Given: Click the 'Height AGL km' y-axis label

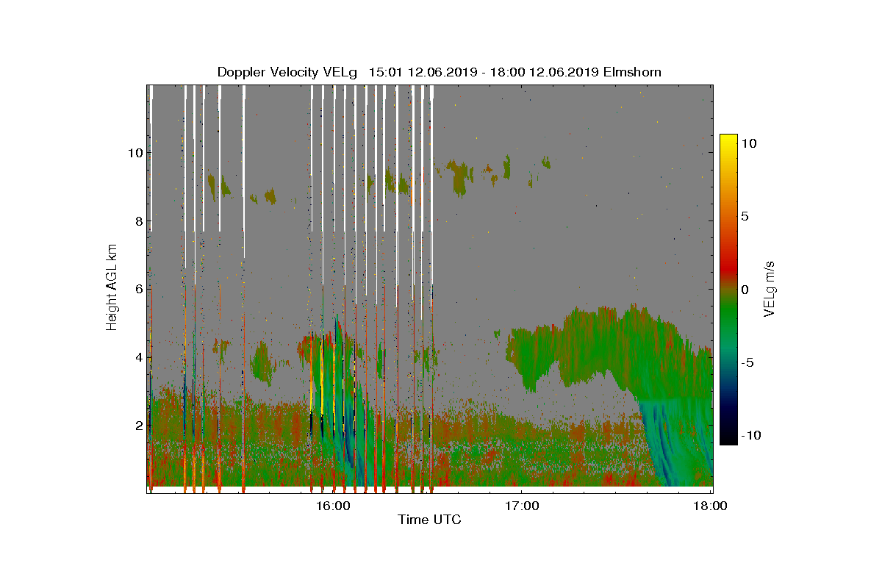Looking at the screenshot, I should [112, 287].
